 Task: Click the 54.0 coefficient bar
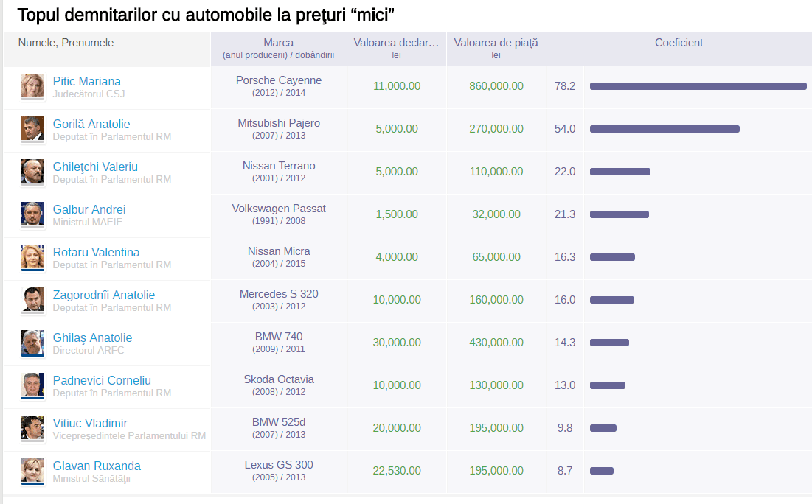pos(664,129)
